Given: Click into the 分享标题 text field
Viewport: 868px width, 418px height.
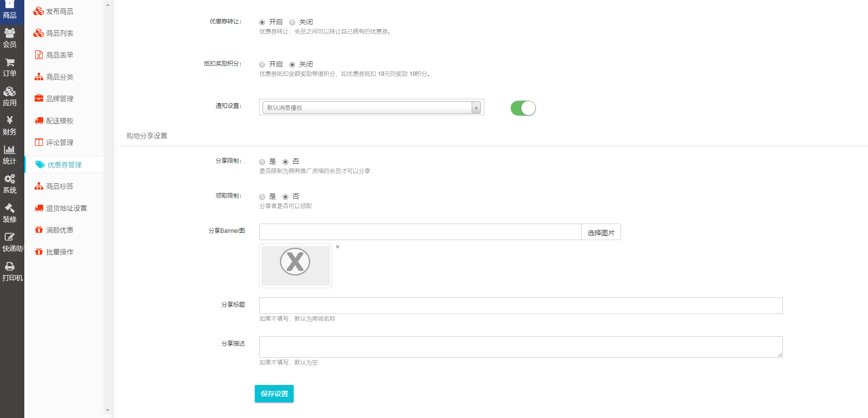Looking at the screenshot, I should click(x=520, y=306).
